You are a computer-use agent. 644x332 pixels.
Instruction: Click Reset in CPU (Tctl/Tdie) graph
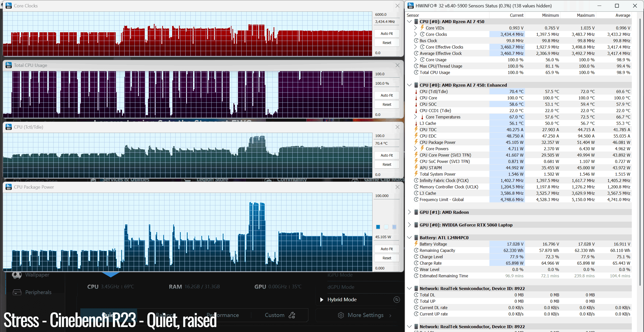(387, 164)
